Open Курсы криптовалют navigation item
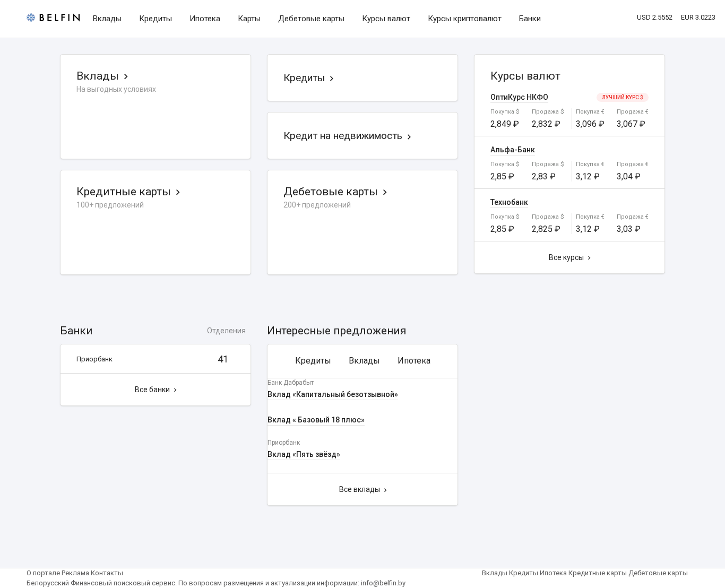Viewport: 725px width, 588px height. 464,19
